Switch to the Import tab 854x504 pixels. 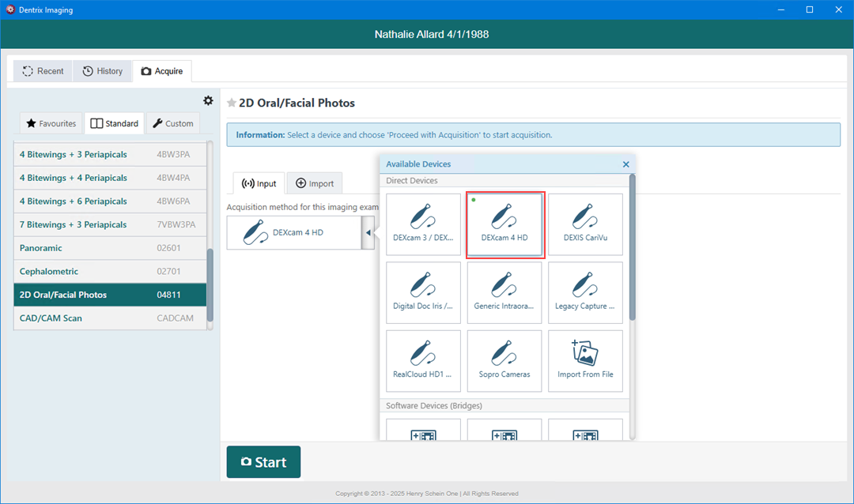[x=314, y=183]
